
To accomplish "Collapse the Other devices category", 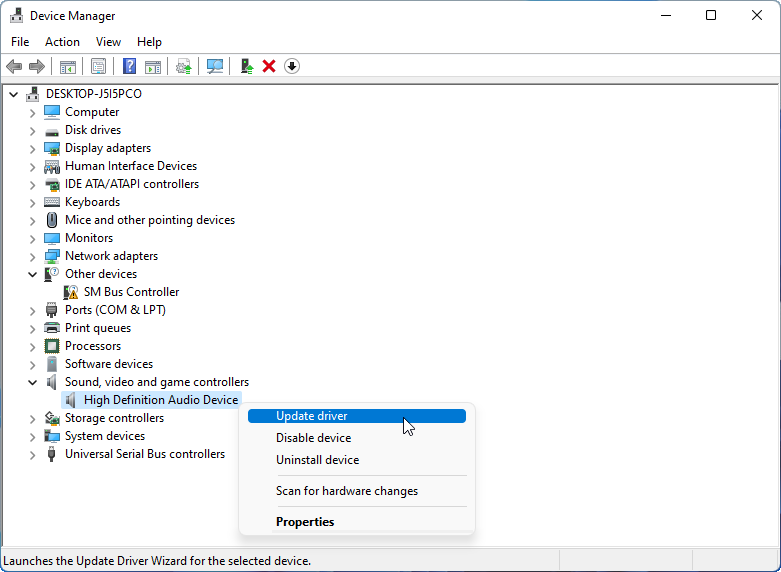I will coord(32,274).
